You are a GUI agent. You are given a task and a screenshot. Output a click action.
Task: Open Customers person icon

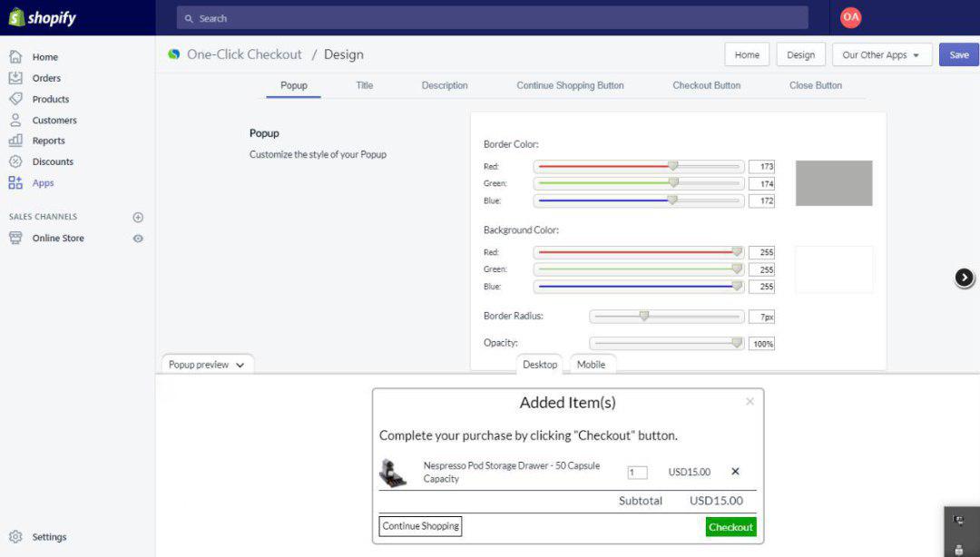click(x=15, y=120)
